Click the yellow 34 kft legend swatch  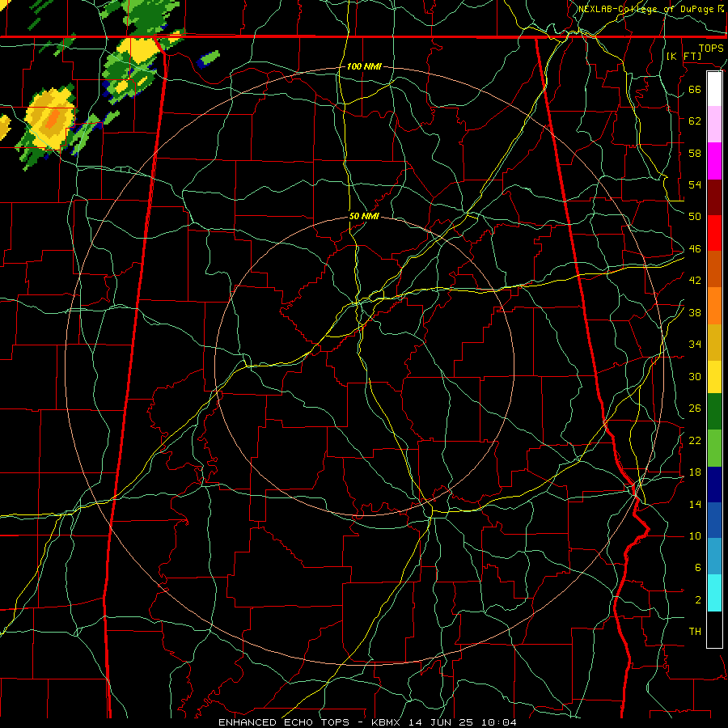pos(714,377)
